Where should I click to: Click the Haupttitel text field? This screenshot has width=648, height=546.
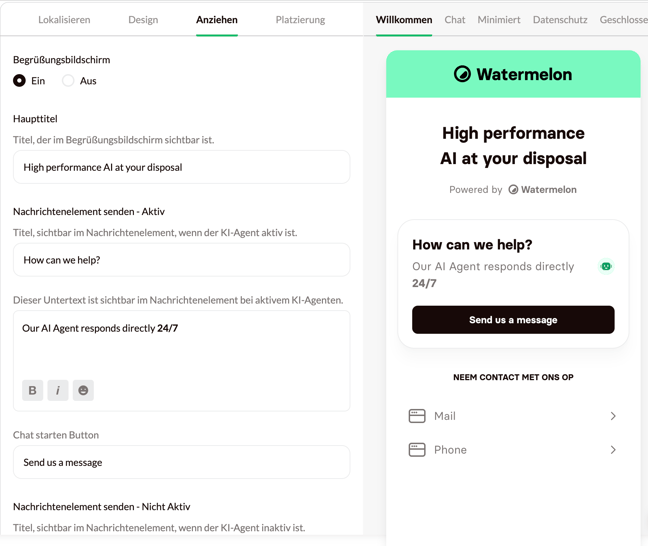tap(181, 167)
